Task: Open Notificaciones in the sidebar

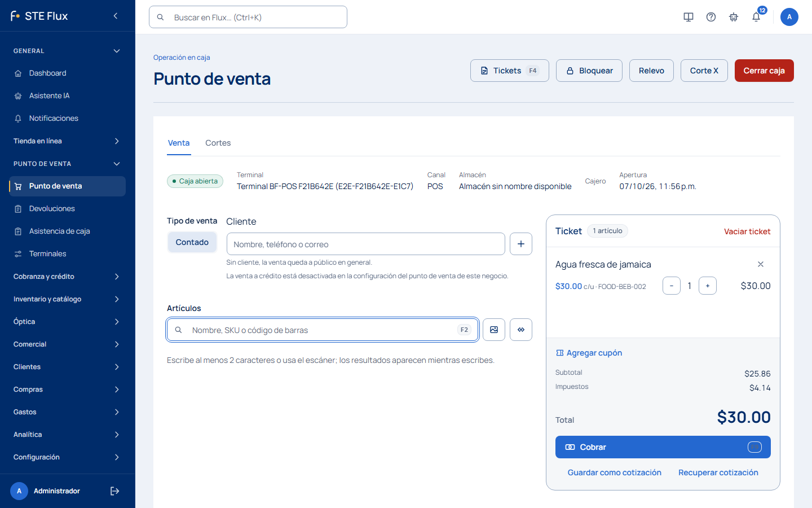Action: [x=67, y=119]
